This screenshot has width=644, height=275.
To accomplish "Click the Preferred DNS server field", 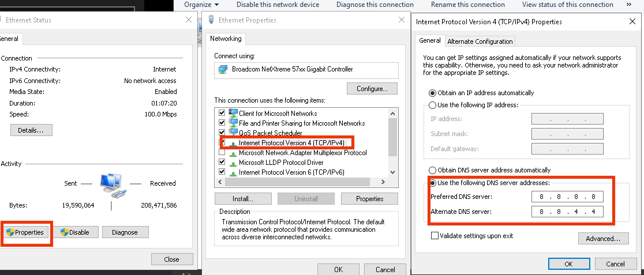I will click(x=567, y=197).
